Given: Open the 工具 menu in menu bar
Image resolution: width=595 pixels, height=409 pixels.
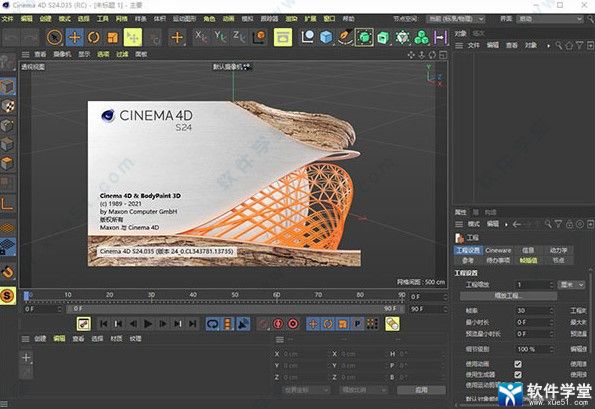Looking at the screenshot, I should pos(102,19).
